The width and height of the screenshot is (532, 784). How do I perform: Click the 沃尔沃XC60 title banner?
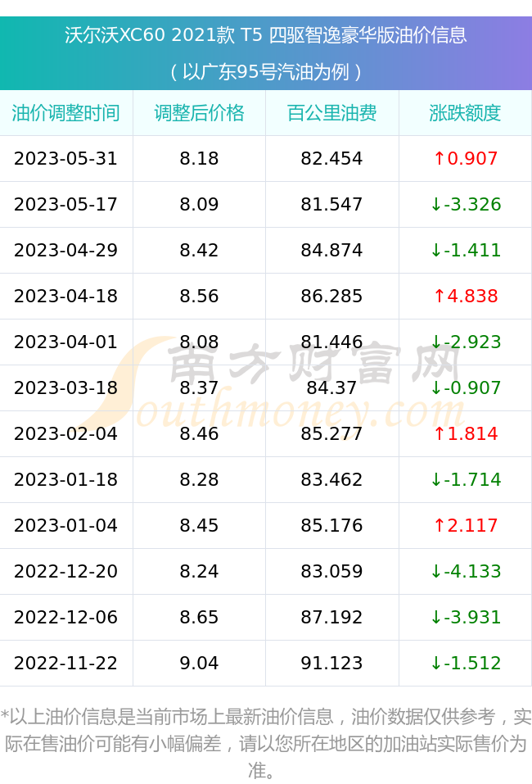coord(266,35)
